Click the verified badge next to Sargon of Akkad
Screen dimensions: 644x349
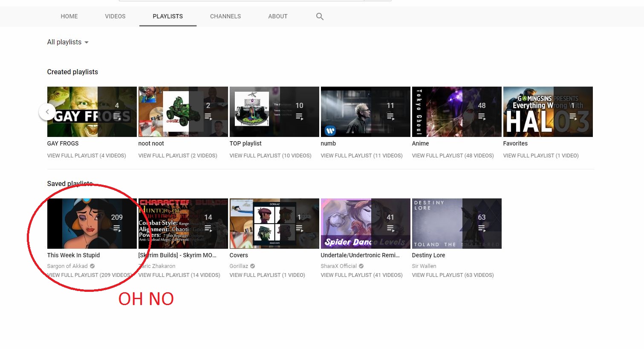click(x=92, y=266)
